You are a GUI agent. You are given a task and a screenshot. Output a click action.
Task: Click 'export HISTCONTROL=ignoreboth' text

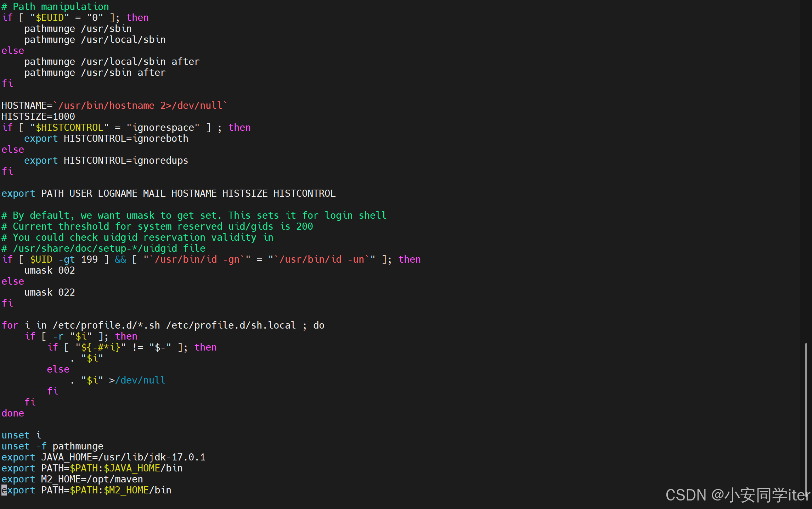(x=106, y=139)
